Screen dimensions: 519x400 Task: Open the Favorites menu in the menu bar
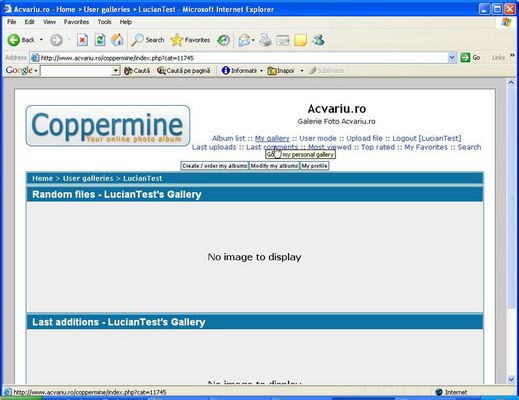76,22
